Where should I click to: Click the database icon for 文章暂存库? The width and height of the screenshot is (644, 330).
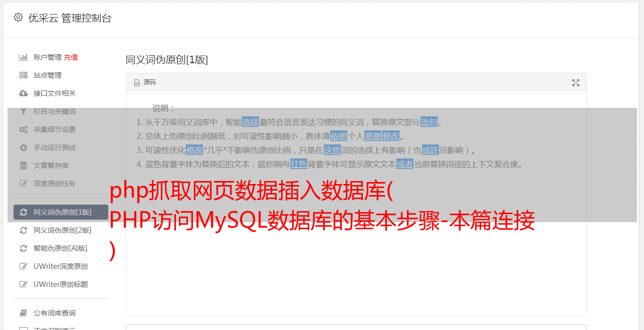tap(23, 166)
